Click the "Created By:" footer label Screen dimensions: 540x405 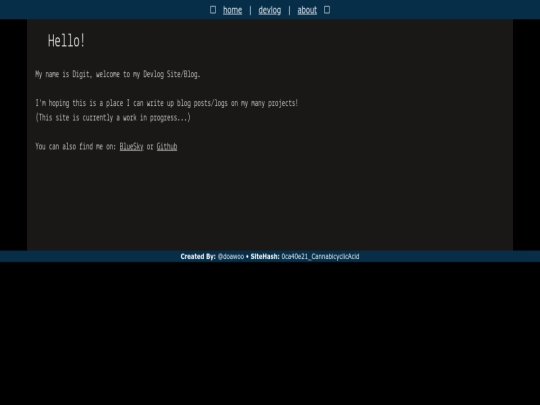coord(198,257)
